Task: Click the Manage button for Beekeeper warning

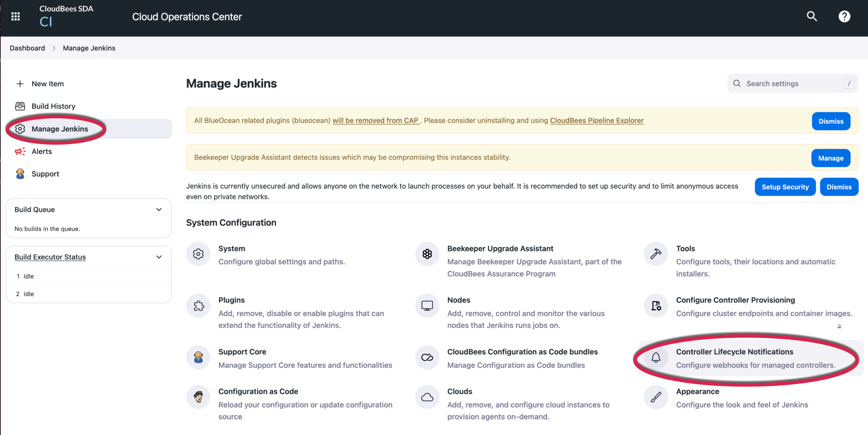Action: point(831,158)
